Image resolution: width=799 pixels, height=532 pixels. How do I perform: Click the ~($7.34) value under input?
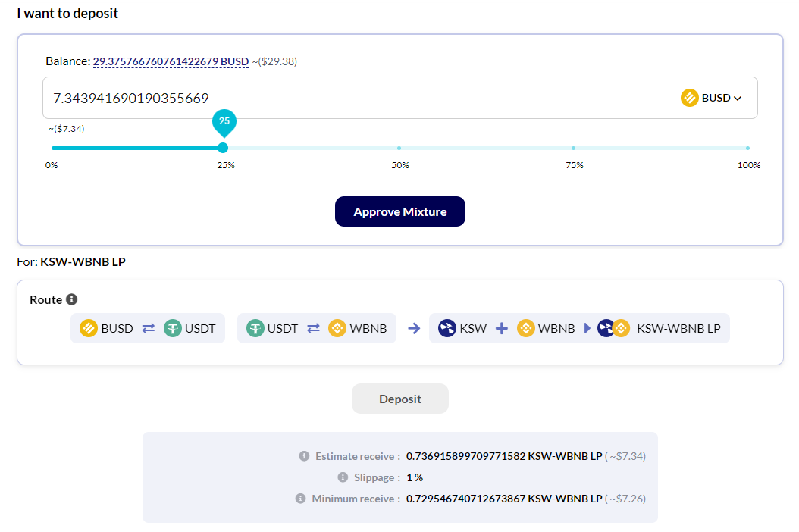click(66, 128)
